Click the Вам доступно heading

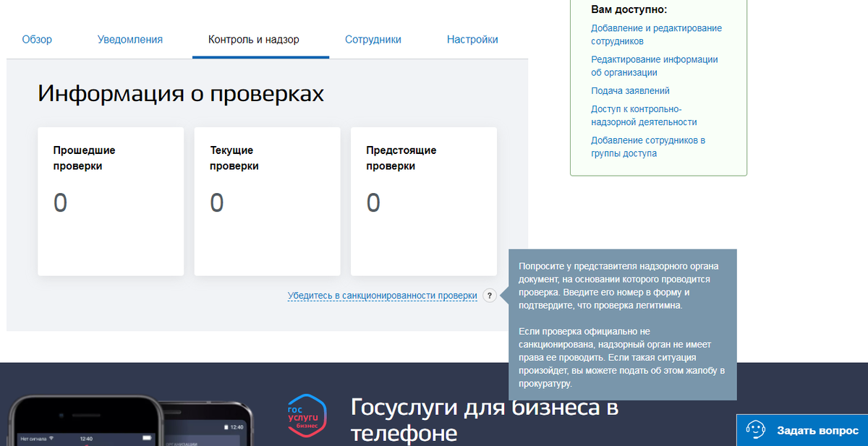tap(629, 9)
